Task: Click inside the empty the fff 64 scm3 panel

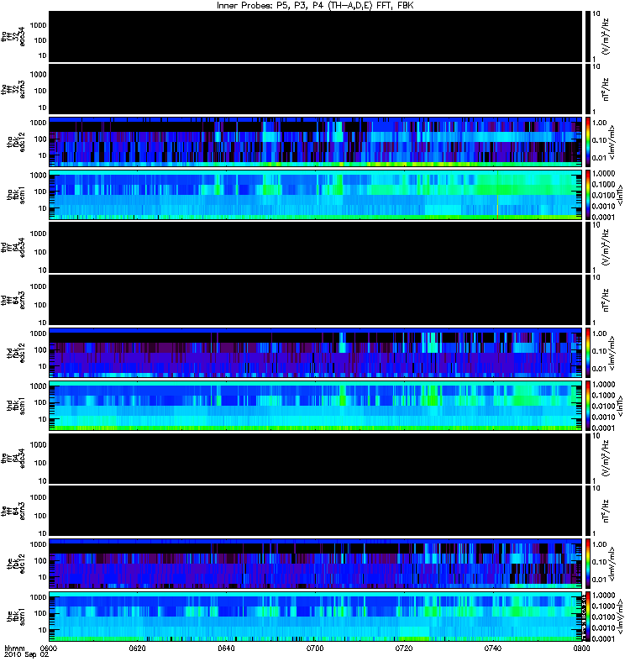Action: click(x=315, y=511)
